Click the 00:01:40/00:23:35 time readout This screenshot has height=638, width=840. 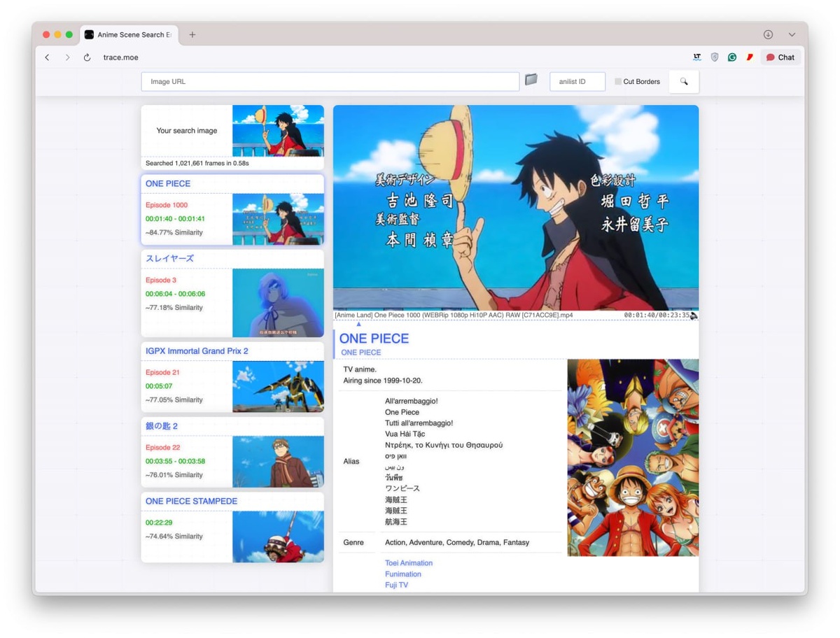coord(657,316)
